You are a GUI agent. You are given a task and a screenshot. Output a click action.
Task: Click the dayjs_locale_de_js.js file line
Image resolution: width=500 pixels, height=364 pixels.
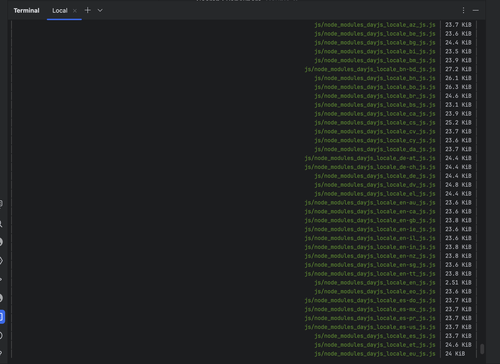(x=375, y=176)
